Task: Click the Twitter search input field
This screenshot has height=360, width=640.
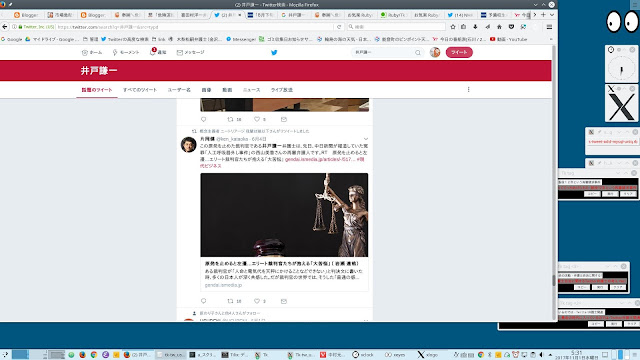Action: click(384, 52)
